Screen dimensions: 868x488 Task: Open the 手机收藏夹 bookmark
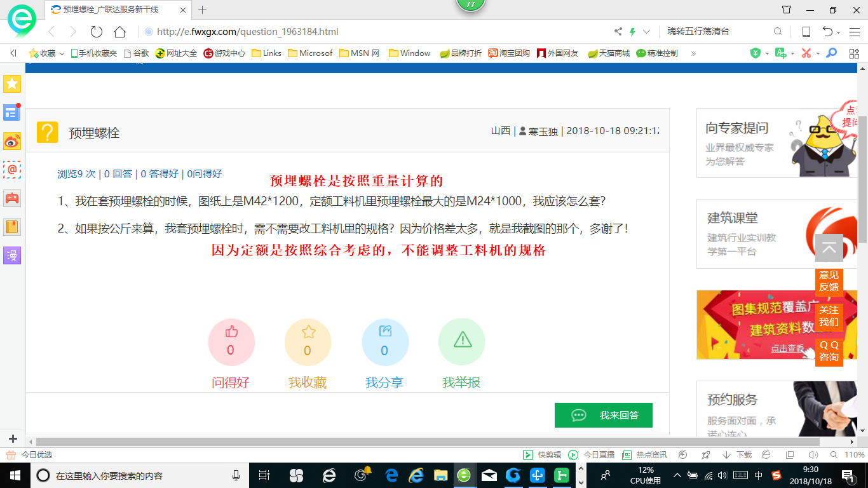pyautogui.click(x=93, y=53)
